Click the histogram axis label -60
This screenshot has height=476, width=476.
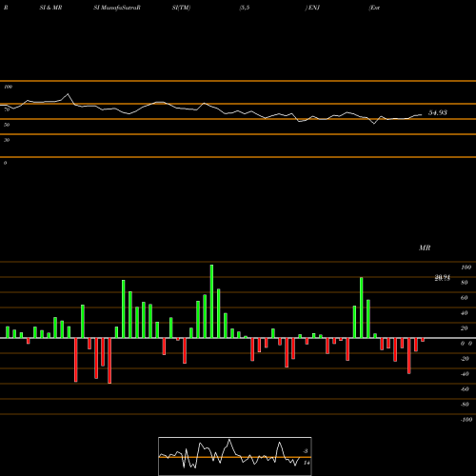point(465,389)
